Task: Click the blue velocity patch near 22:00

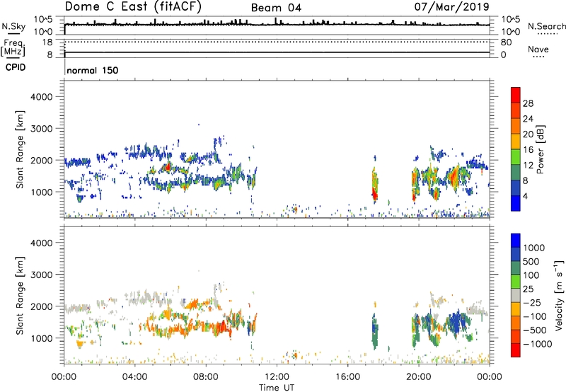Action: point(456,323)
